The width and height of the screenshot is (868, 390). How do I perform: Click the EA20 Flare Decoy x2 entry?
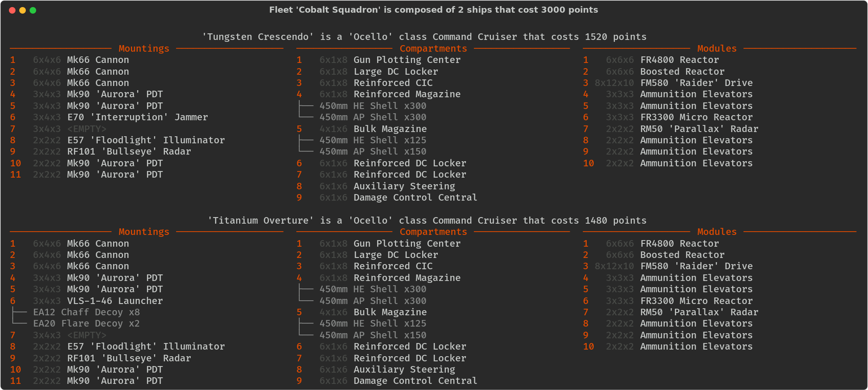tap(86, 324)
